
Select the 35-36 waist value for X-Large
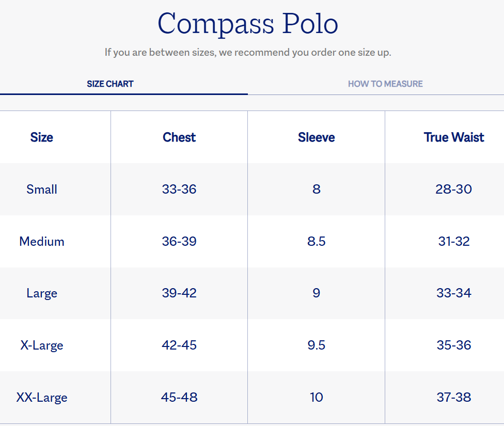point(454,345)
